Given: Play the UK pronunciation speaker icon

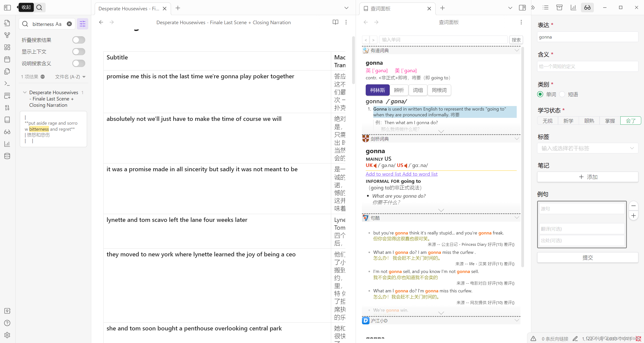Looking at the screenshot, I should (375, 165).
